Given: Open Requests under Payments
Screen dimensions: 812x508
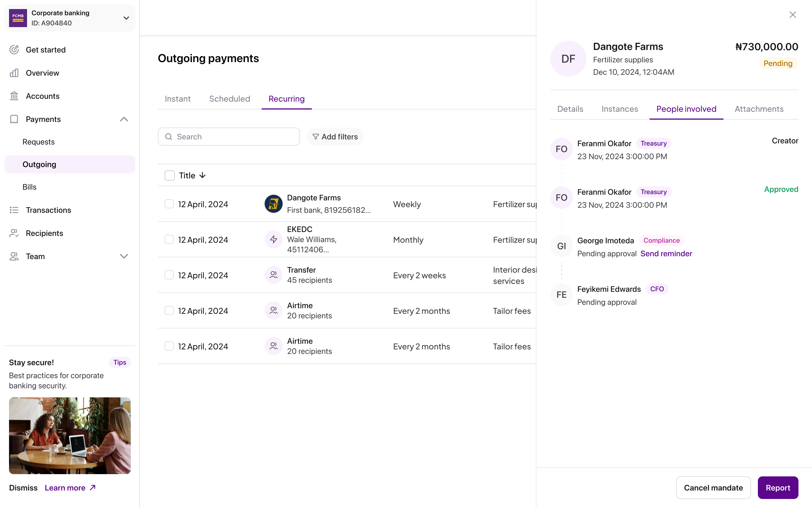Looking at the screenshot, I should click(x=38, y=142).
